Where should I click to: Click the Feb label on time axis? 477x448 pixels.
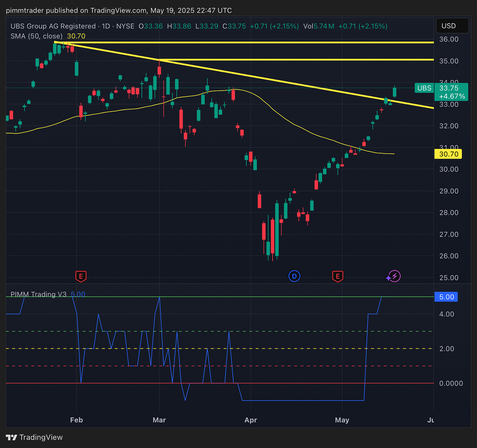coord(76,420)
